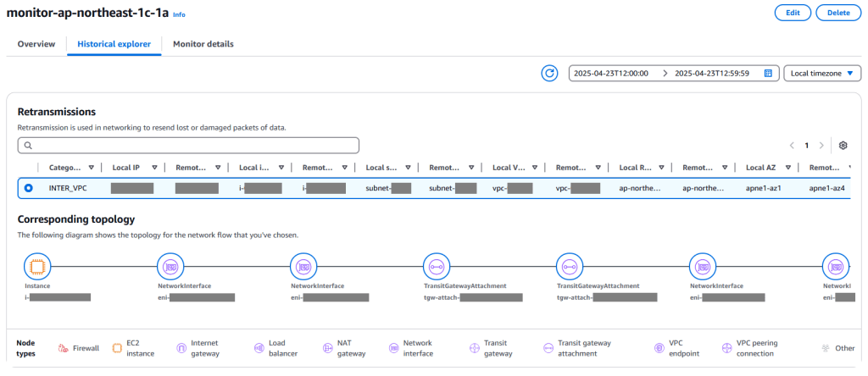Open the Local timezone dropdown

coord(822,74)
